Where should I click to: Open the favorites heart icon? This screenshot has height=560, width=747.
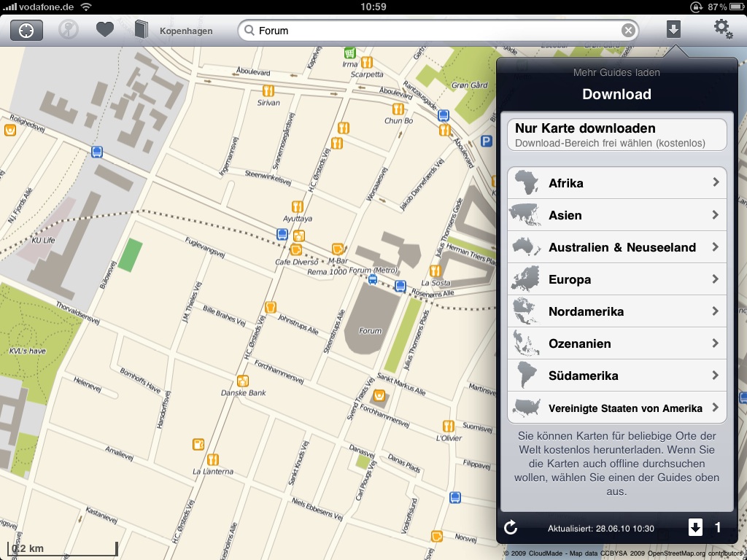tap(105, 31)
